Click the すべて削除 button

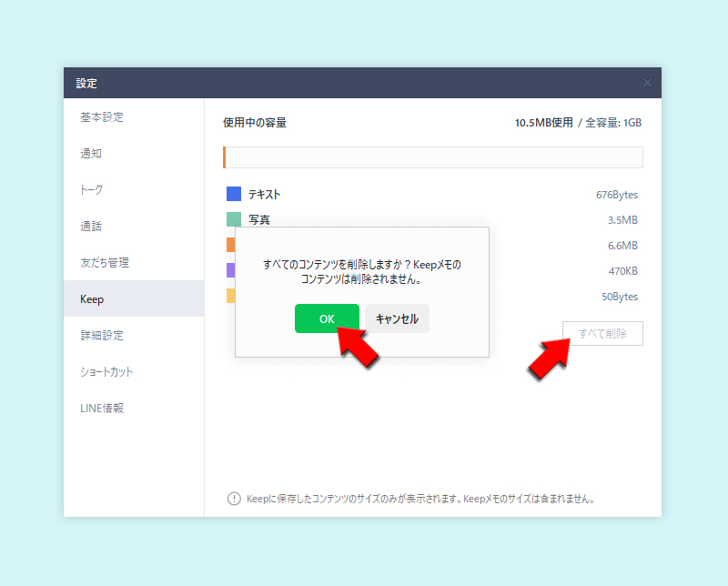tap(602, 333)
